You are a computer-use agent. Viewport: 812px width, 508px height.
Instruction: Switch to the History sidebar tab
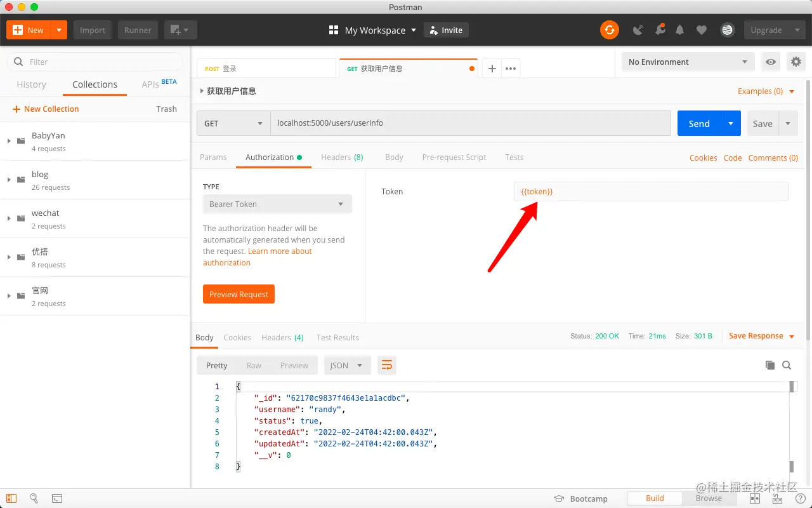(31, 84)
